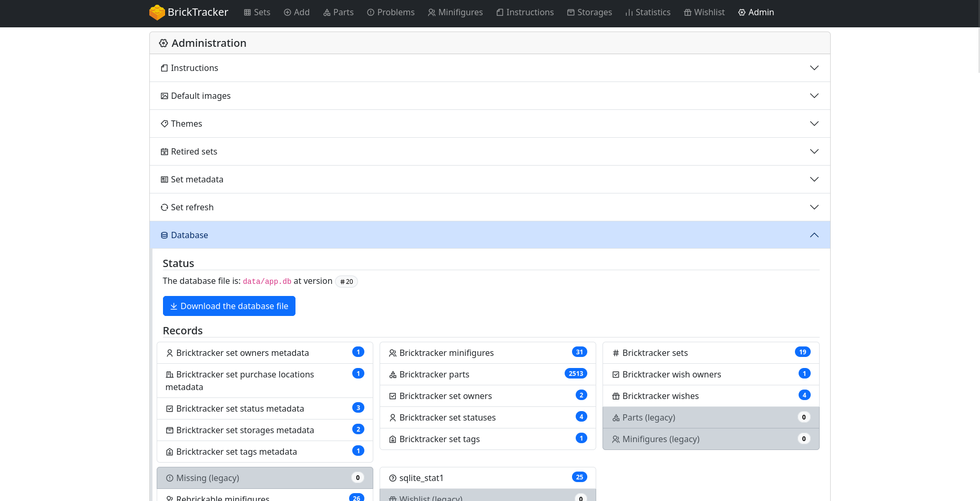Open the Problems navigation link

pos(391,12)
